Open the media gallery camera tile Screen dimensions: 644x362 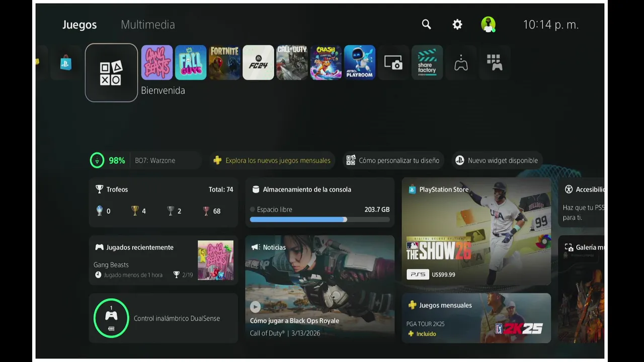(x=393, y=62)
